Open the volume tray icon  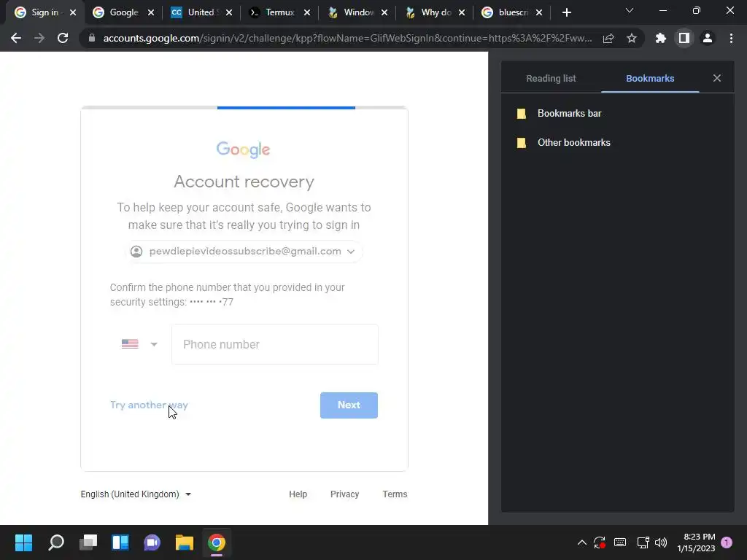661,542
